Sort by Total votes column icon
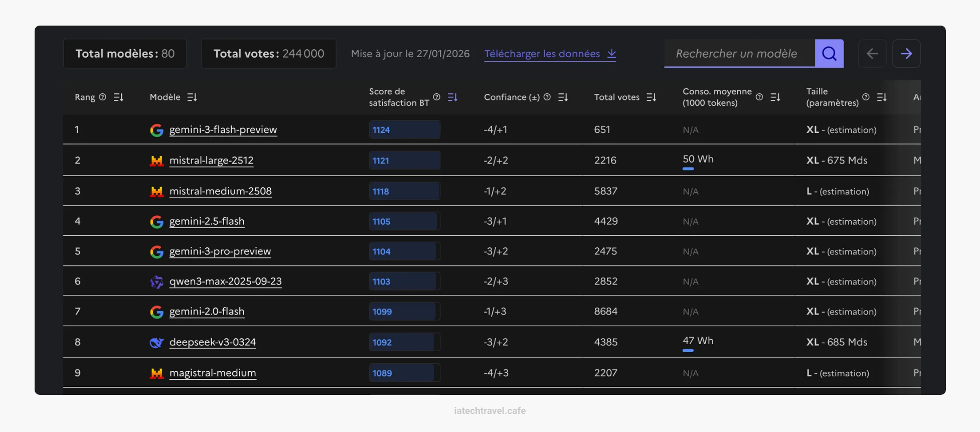980x432 pixels. click(651, 97)
